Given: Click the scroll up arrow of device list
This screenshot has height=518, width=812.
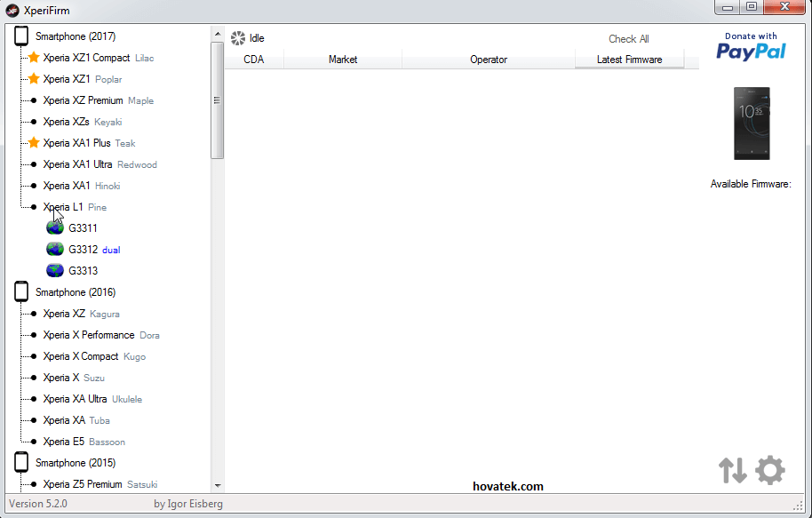Looking at the screenshot, I should tap(218, 34).
